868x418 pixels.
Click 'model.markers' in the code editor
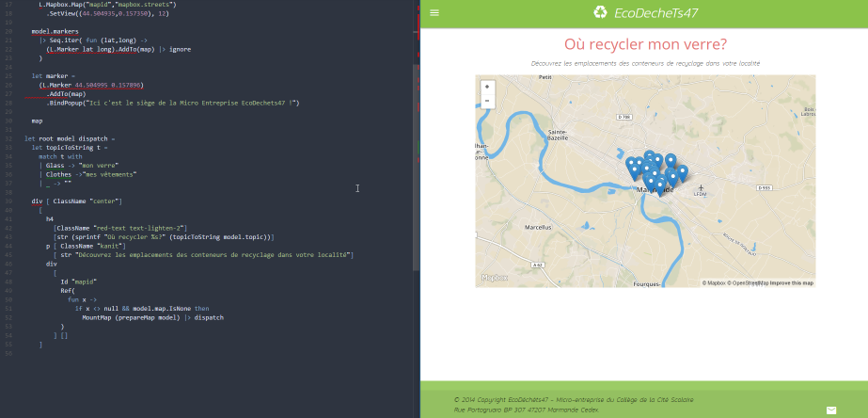[x=55, y=32]
